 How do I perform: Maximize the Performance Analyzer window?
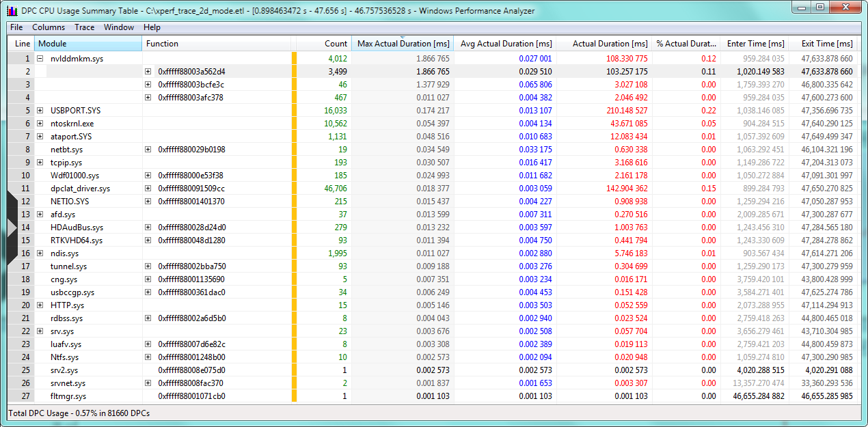821,8
